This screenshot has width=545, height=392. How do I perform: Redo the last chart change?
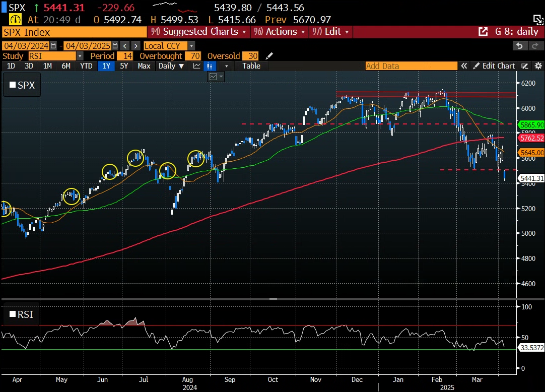pyautogui.click(x=535, y=46)
